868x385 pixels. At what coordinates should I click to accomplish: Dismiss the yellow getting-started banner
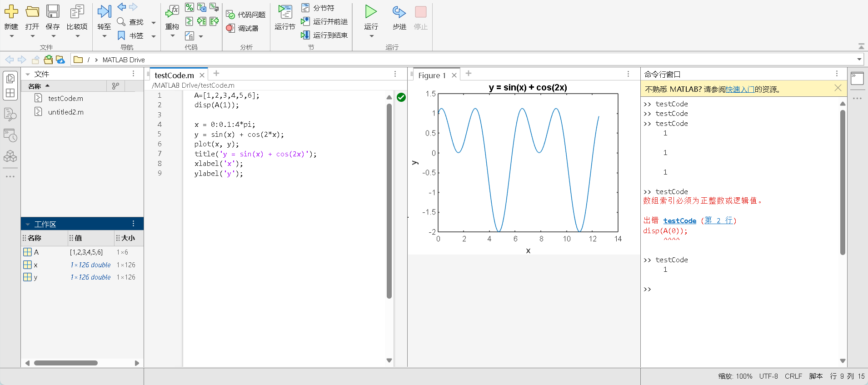click(x=838, y=88)
